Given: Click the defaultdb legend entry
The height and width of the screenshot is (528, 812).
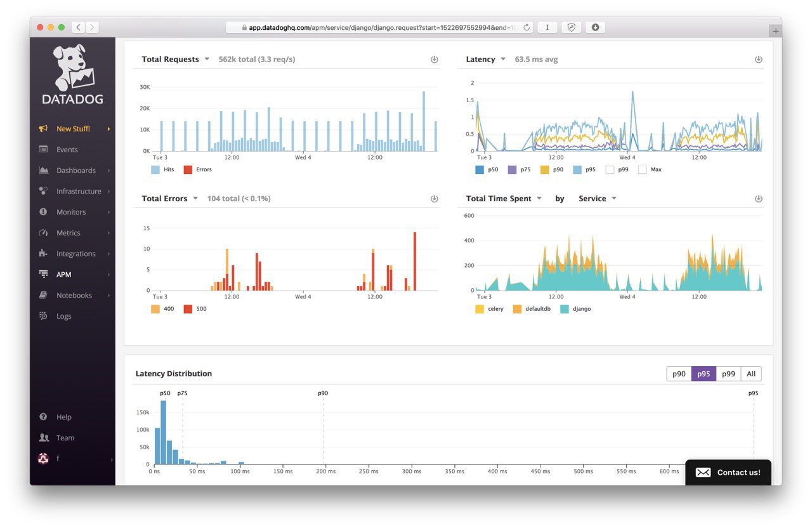Looking at the screenshot, I should 532,309.
